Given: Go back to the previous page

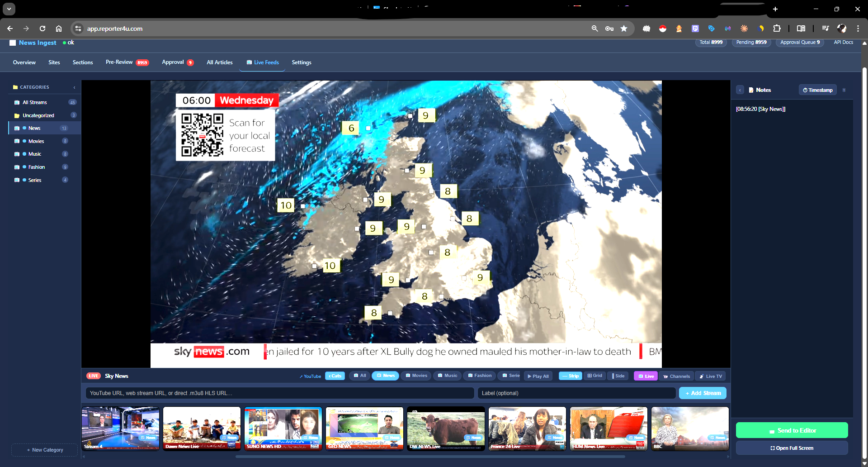Looking at the screenshot, I should (10, 29).
